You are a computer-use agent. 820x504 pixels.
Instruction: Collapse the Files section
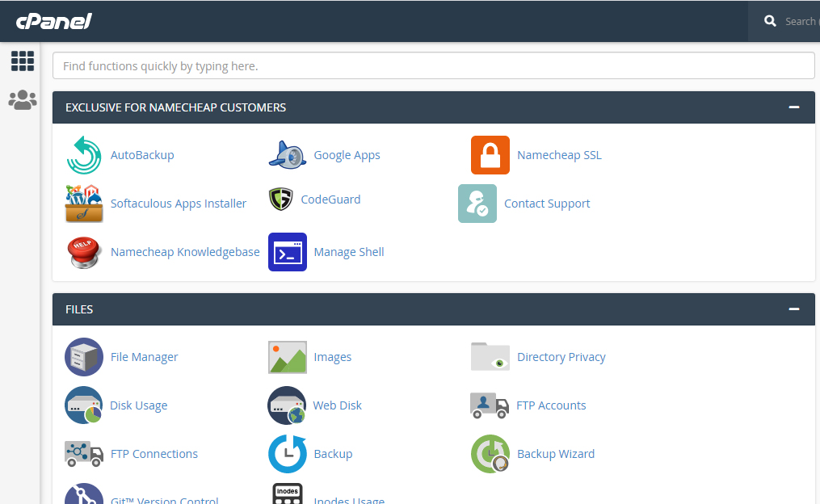(x=794, y=309)
